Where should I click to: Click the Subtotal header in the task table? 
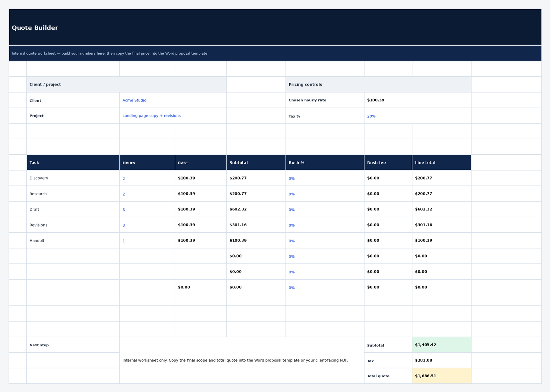tap(239, 163)
